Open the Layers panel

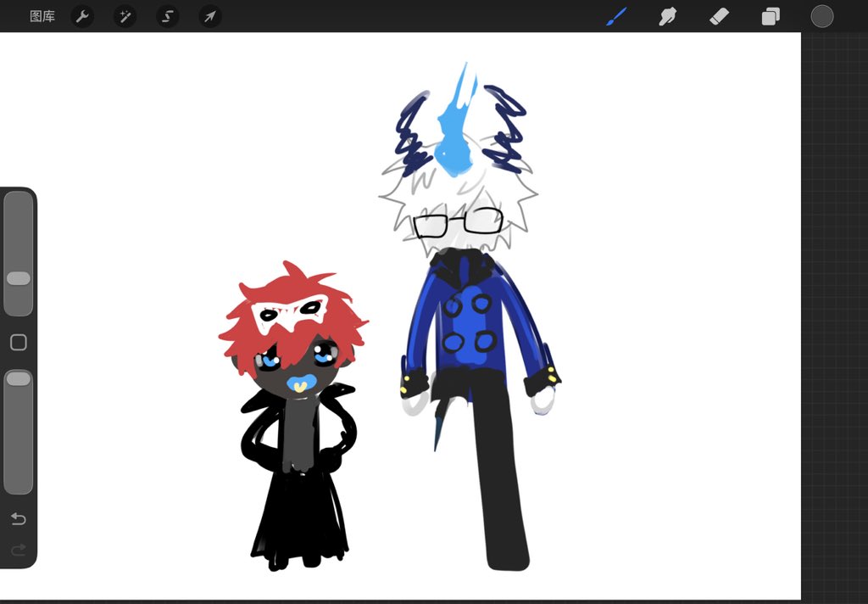(771, 17)
